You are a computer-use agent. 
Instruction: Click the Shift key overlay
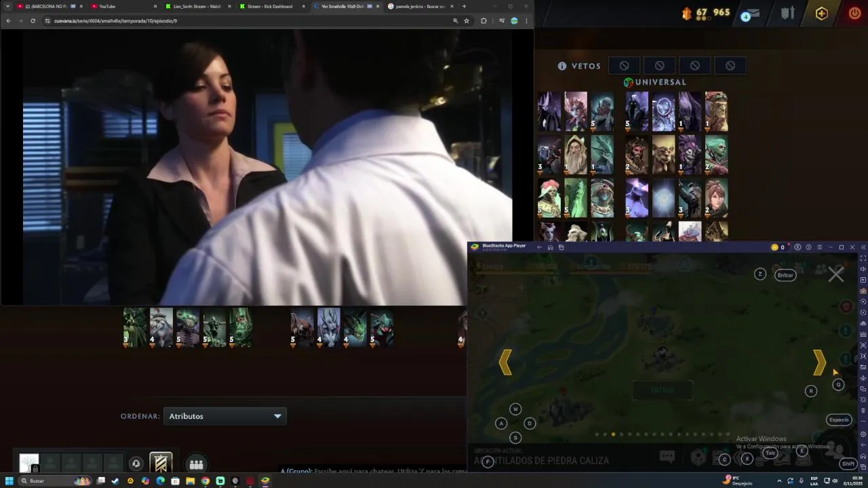pyautogui.click(x=848, y=464)
